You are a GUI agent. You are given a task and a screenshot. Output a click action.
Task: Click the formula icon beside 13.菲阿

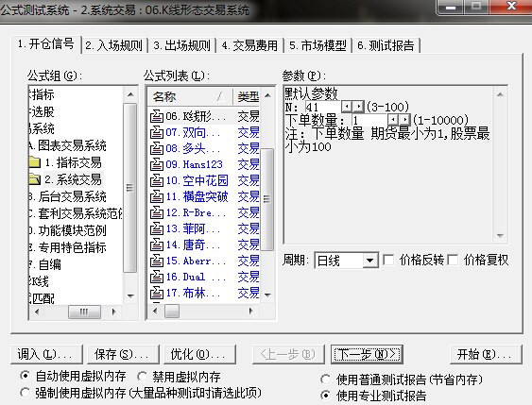click(157, 228)
